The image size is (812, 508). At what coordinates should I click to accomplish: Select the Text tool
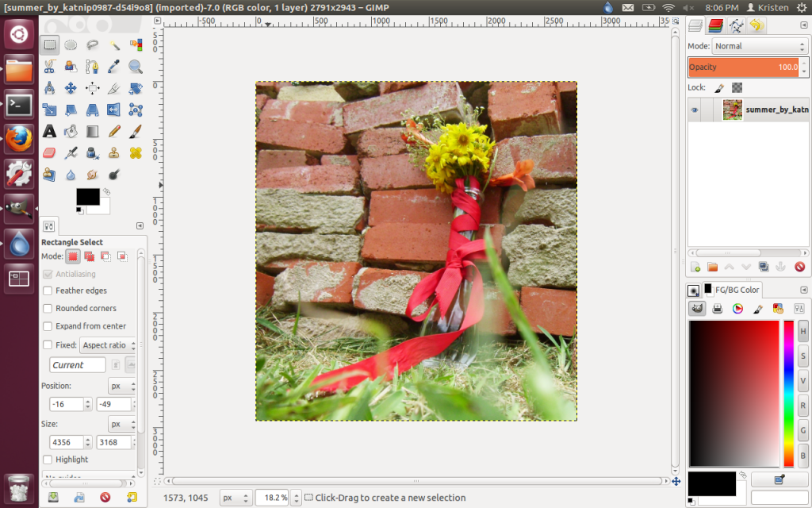click(x=49, y=131)
